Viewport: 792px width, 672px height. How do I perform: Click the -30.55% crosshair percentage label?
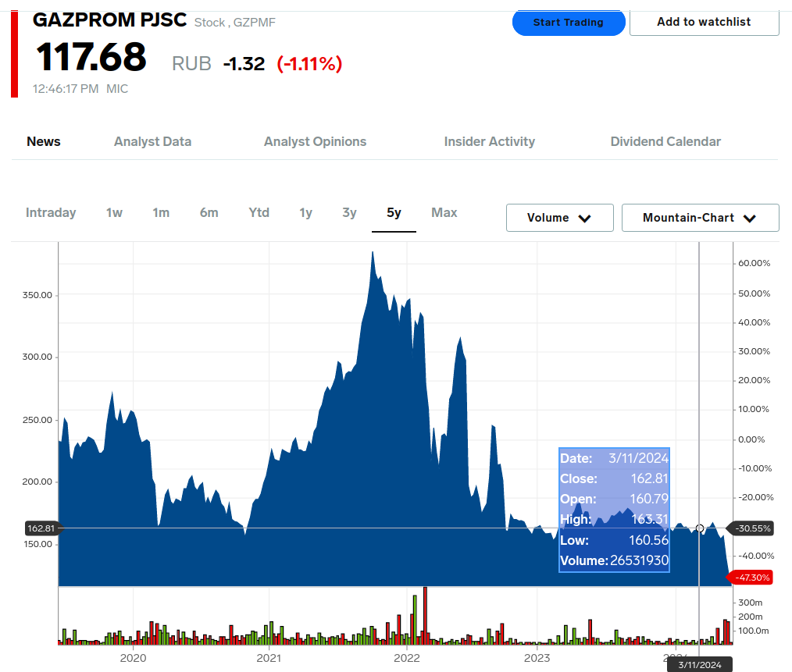pos(751,528)
